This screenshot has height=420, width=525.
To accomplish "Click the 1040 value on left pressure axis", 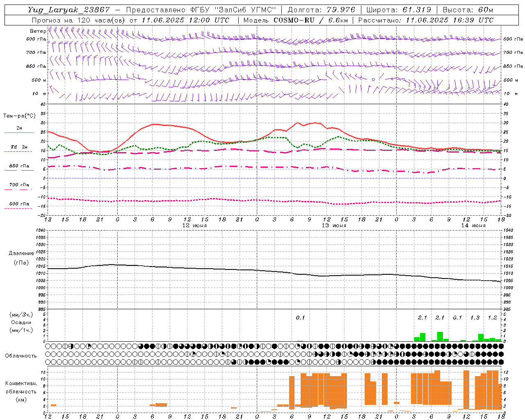I will (41, 230).
